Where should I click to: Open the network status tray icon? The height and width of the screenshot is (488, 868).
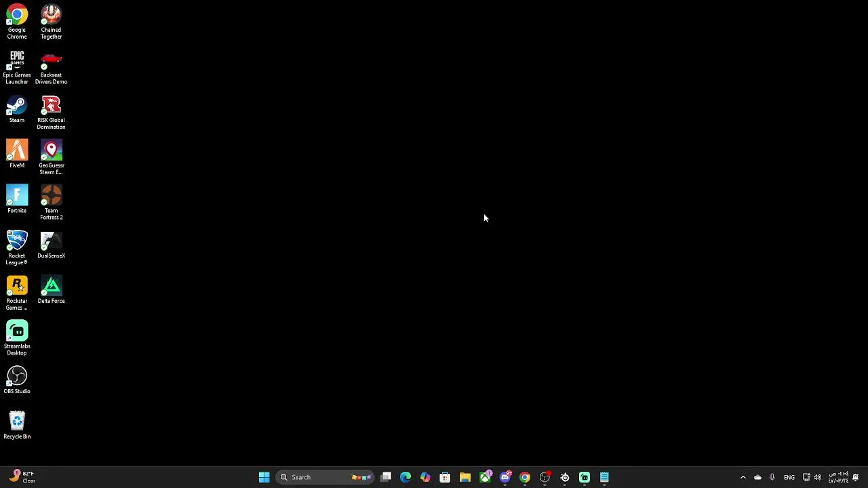point(806,477)
